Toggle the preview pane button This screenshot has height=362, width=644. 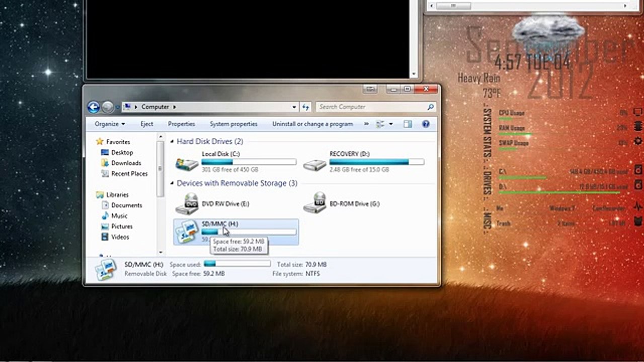point(408,124)
